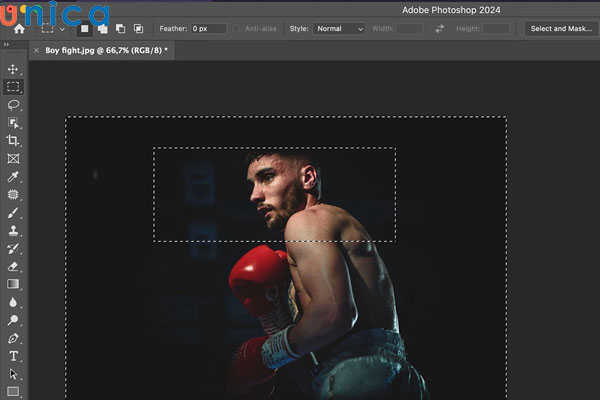
Task: Close the Boy fight.jpg document tab
Action: (38, 49)
